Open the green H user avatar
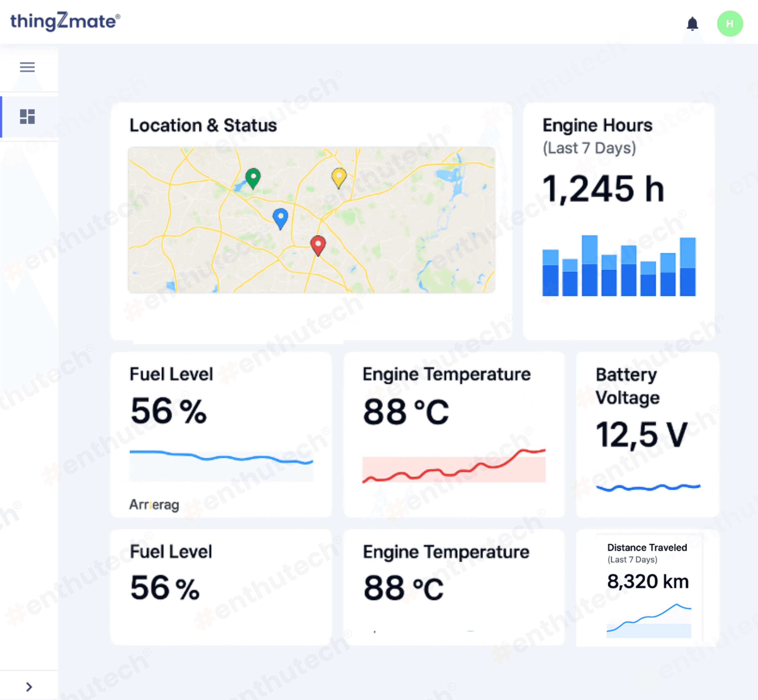 729,24
